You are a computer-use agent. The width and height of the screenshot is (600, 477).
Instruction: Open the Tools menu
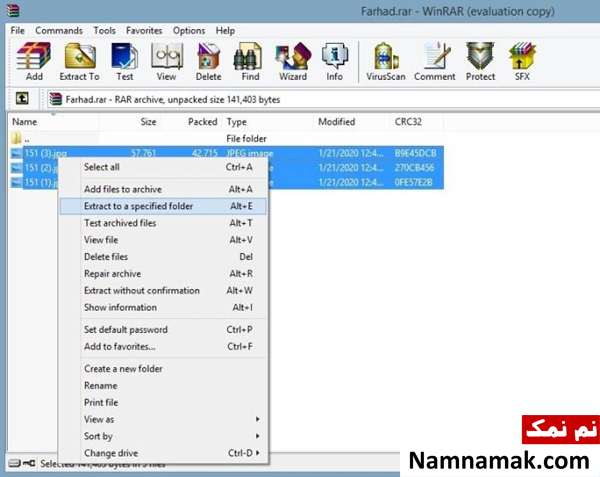104,30
